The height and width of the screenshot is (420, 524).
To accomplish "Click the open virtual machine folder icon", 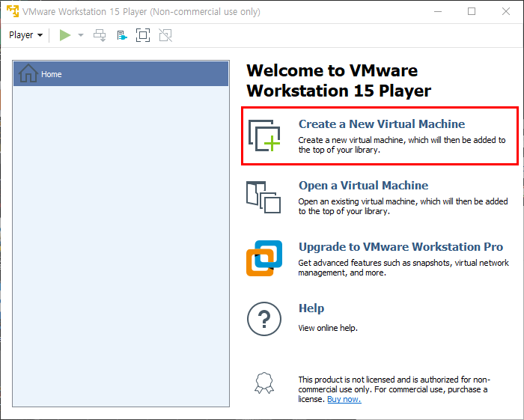I will 263,197.
